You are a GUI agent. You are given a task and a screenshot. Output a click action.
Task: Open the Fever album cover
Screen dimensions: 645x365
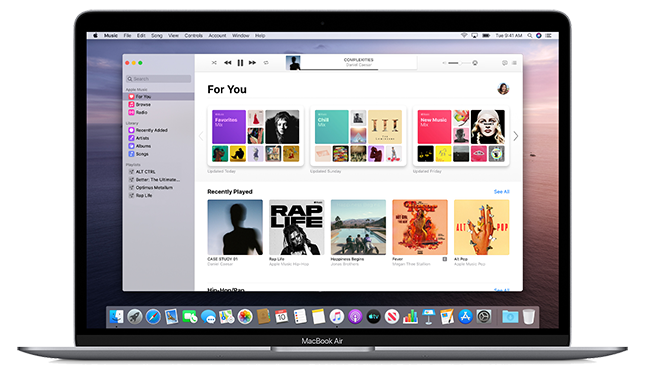pyautogui.click(x=420, y=227)
